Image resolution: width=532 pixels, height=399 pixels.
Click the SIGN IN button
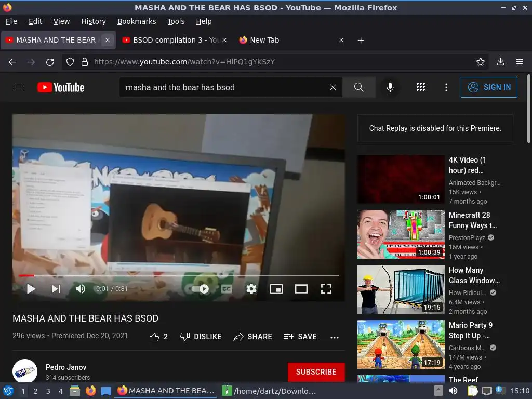pos(489,87)
